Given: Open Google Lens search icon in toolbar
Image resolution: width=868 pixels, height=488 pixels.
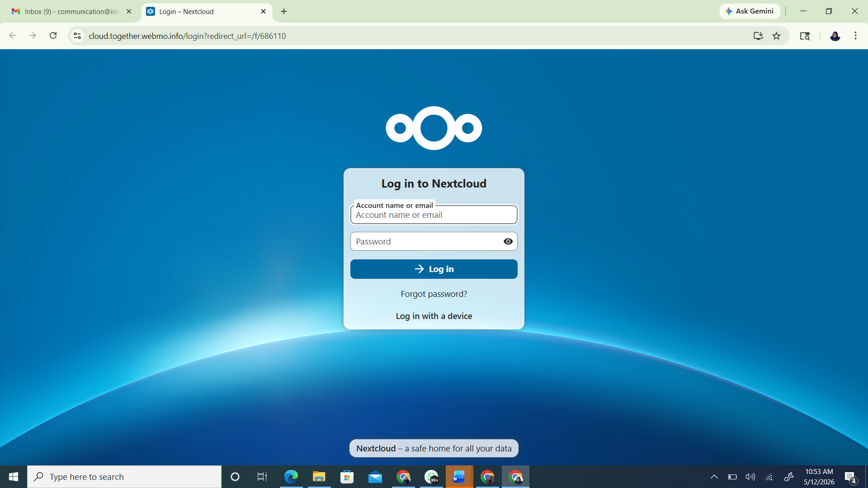Looking at the screenshot, I should coord(805,36).
